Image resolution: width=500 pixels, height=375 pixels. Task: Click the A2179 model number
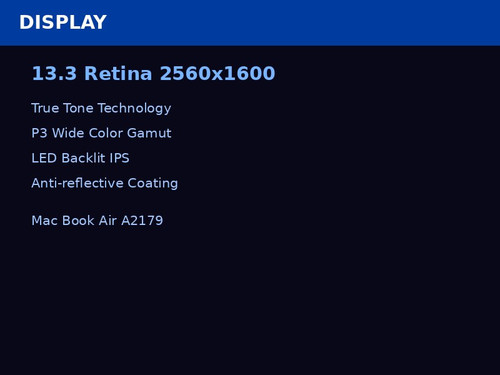(142, 220)
